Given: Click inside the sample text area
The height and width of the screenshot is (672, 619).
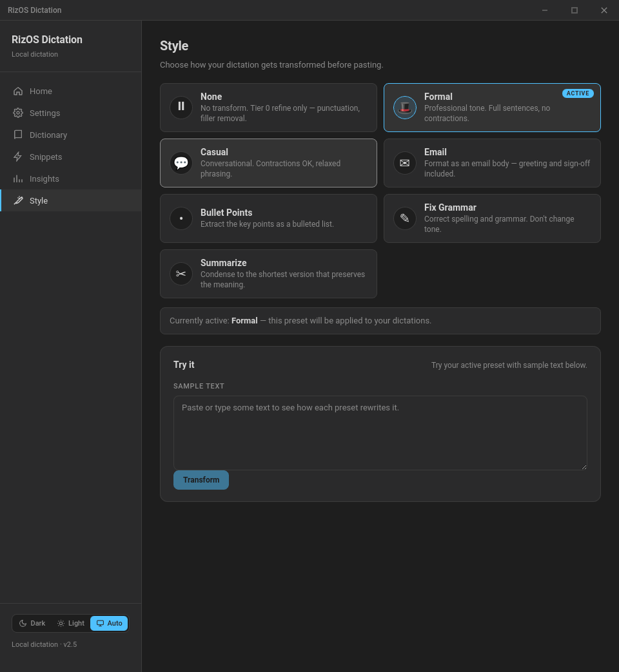Looking at the screenshot, I should (380, 433).
